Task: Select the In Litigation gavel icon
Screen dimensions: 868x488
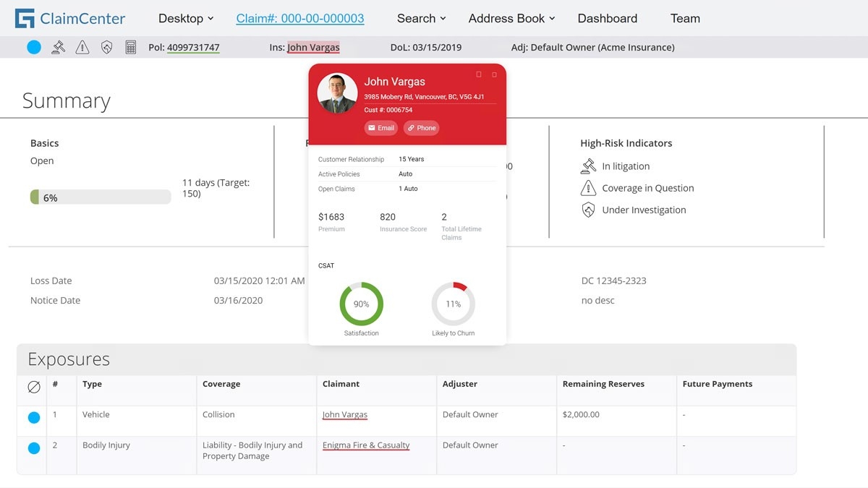Action: coord(590,166)
